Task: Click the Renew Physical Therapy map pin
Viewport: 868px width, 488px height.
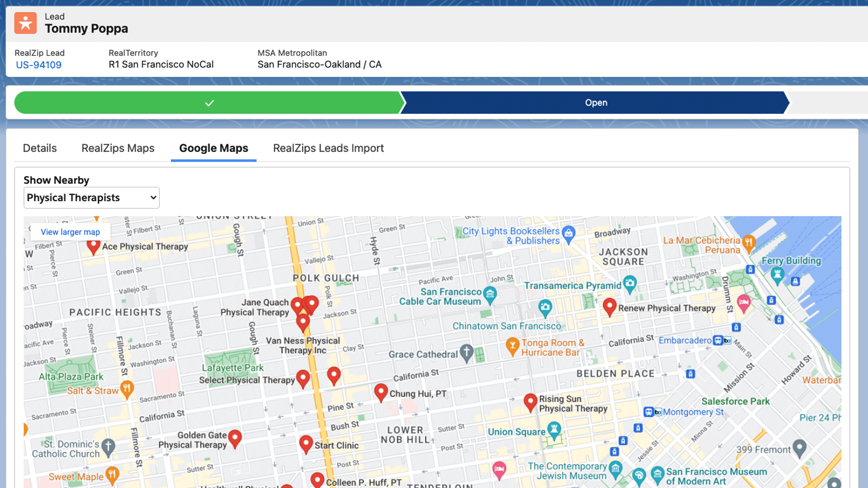Action: point(609,307)
